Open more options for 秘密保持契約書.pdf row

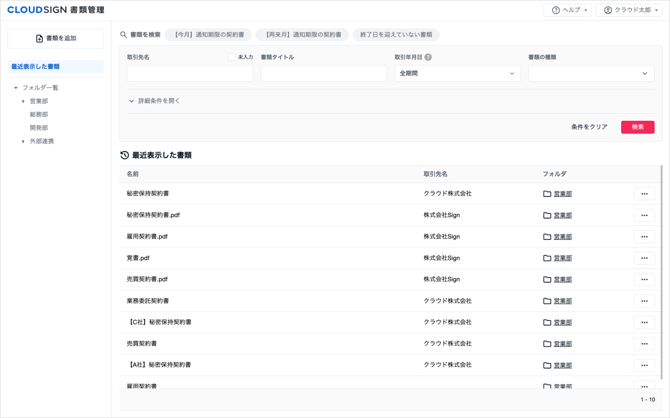point(644,215)
